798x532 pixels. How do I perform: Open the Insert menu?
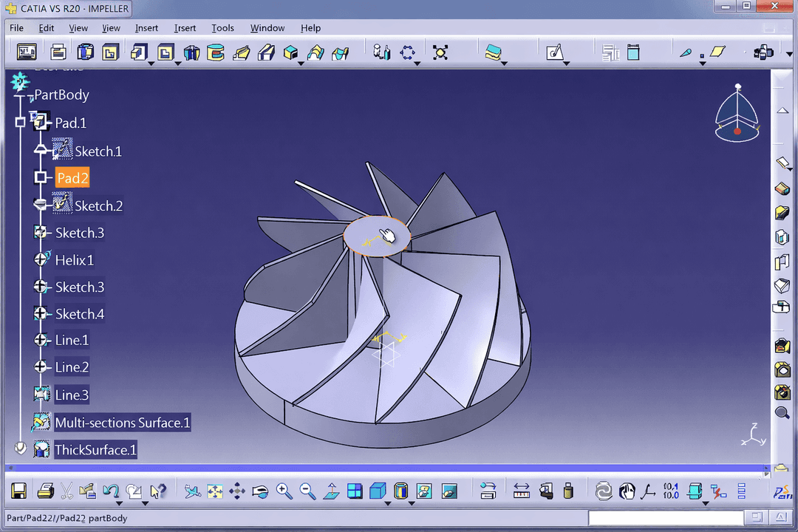coord(146,28)
